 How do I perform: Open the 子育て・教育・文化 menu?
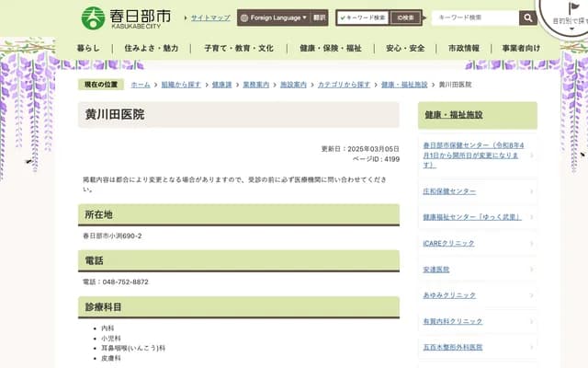pos(238,48)
